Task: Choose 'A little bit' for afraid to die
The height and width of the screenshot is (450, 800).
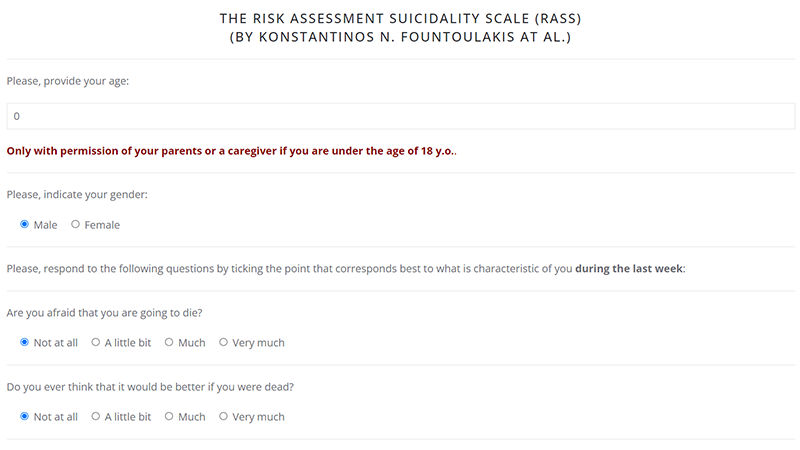Action: (96, 342)
